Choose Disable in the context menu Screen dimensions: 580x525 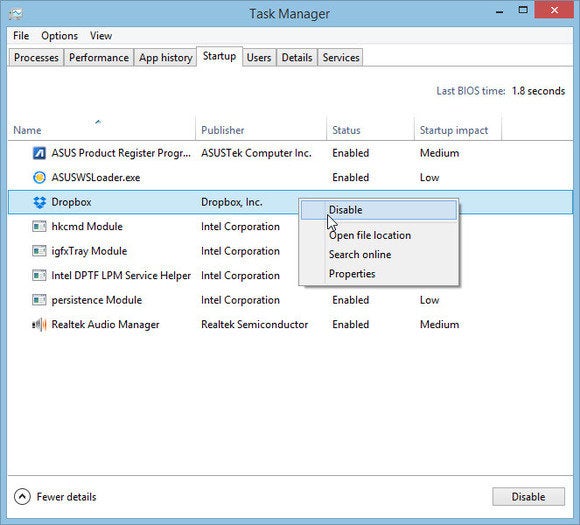[x=379, y=210]
